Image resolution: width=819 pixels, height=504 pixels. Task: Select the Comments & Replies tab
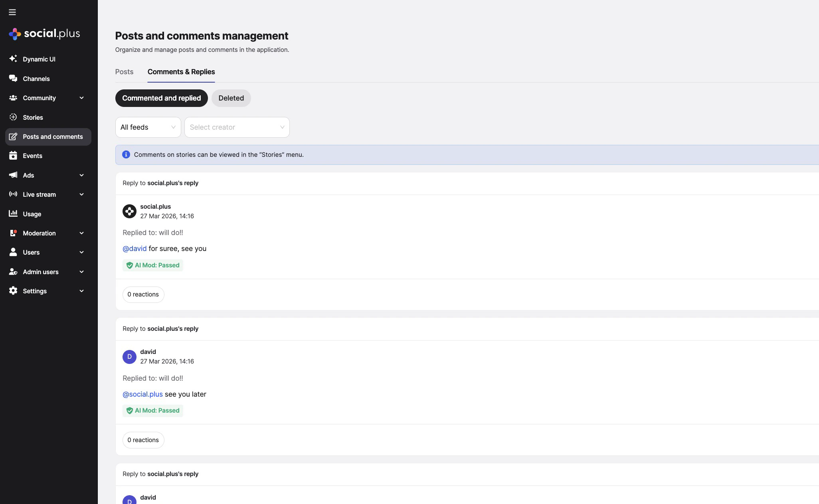pos(181,72)
